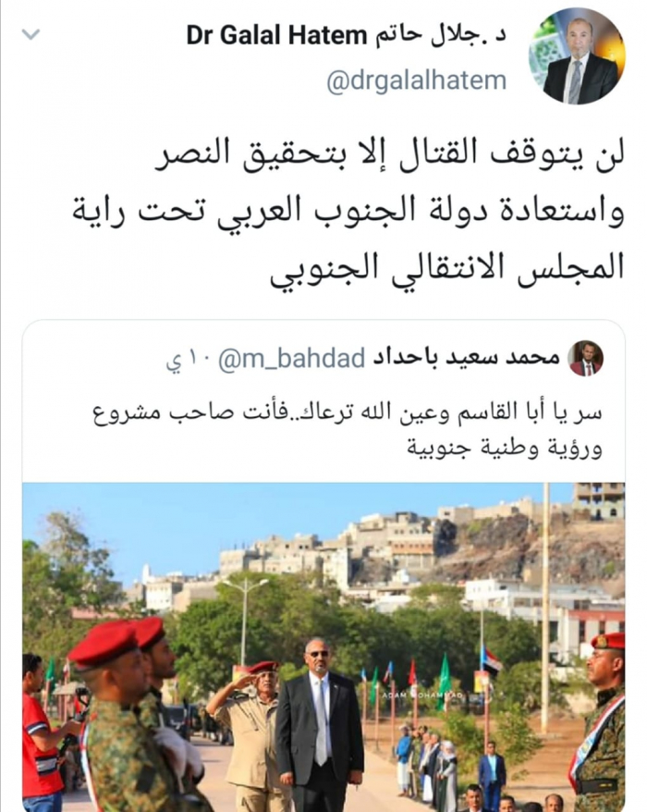
Task: Open the @m_bahdad handle
Action: point(292,359)
